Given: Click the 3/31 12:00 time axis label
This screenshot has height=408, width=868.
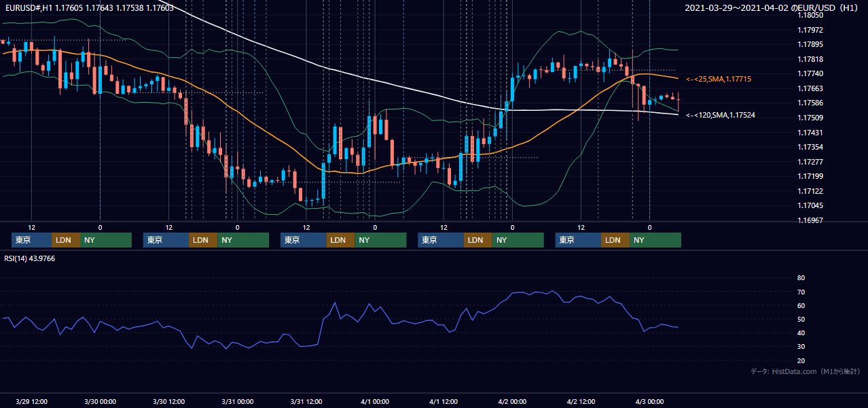Looking at the screenshot, I should coord(306,401).
